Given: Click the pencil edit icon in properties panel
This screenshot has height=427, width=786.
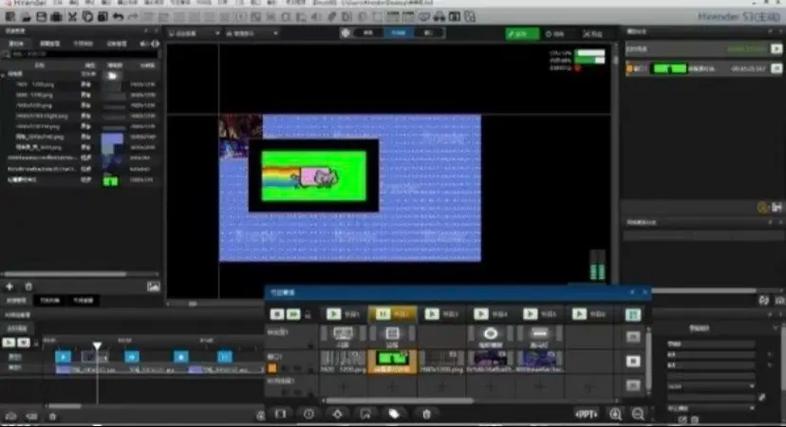Looking at the screenshot, I should pyautogui.click(x=762, y=397).
